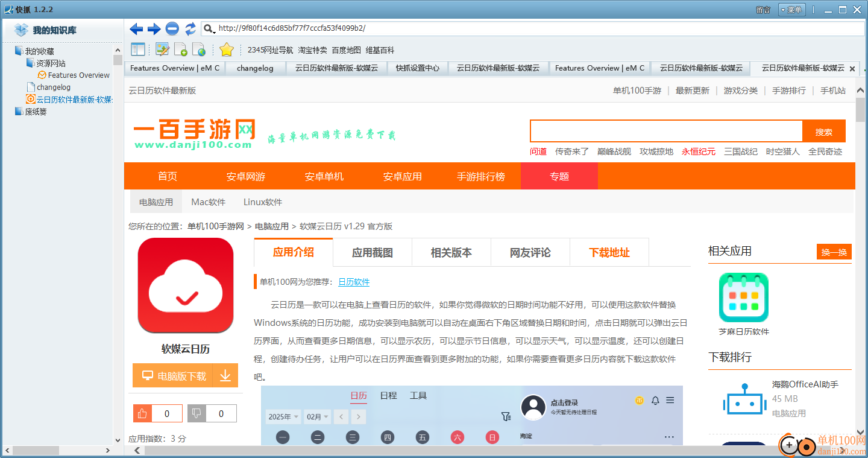Select the 电脑应用 sub-tab
Screen dimensions: 868x458
156,202
